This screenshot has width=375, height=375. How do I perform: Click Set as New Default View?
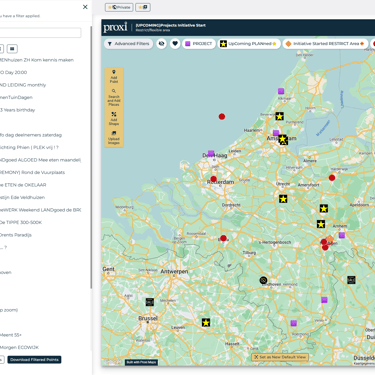pos(280,357)
